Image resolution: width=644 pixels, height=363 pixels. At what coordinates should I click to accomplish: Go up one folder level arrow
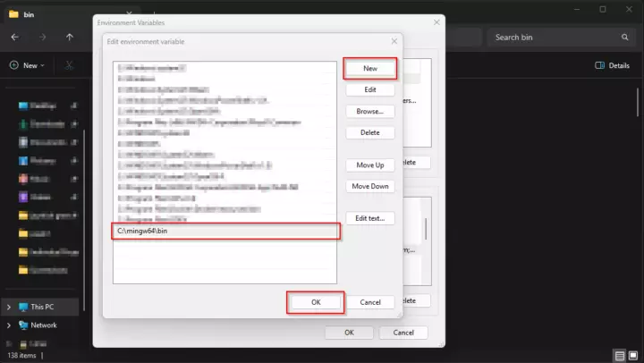coord(70,38)
